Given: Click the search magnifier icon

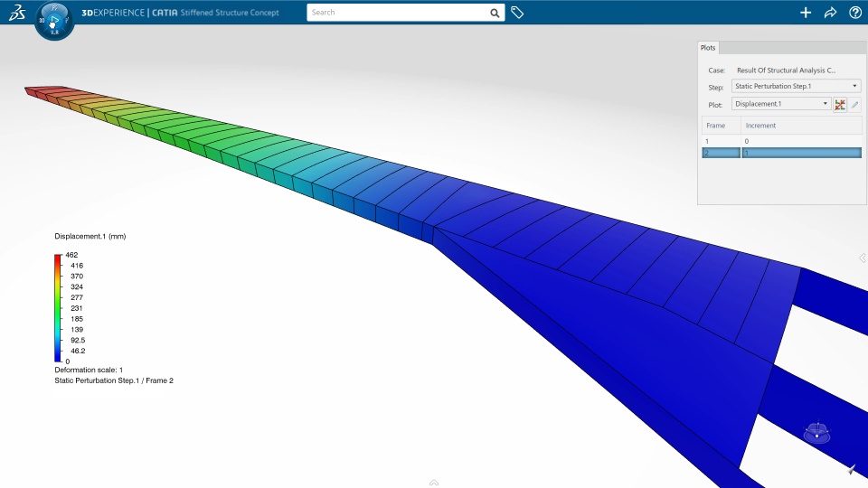Looking at the screenshot, I should 495,13.
